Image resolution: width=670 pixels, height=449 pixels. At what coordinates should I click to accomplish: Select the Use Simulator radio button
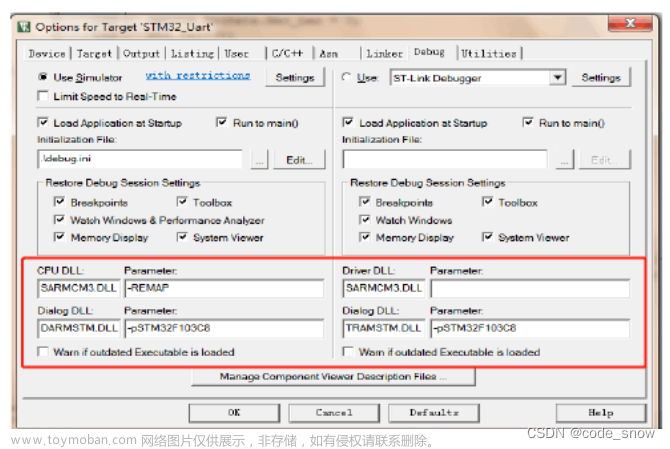(x=43, y=77)
